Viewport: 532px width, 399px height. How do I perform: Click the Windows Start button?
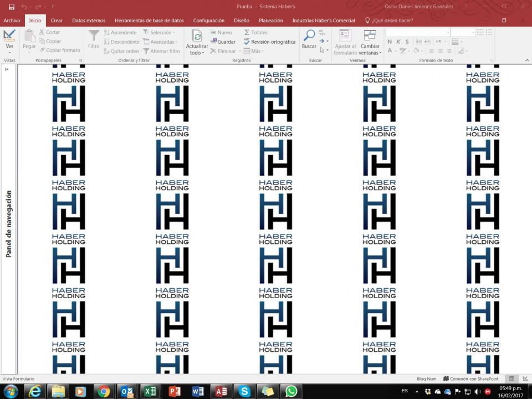[11, 392]
